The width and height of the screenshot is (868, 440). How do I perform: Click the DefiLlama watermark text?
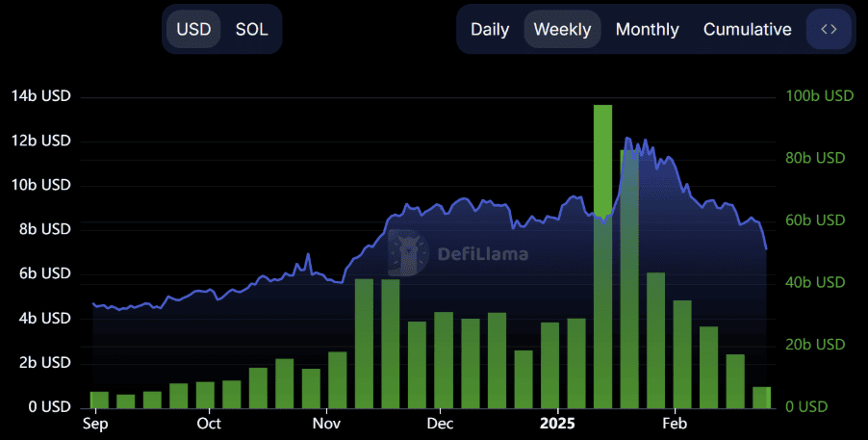point(482,255)
